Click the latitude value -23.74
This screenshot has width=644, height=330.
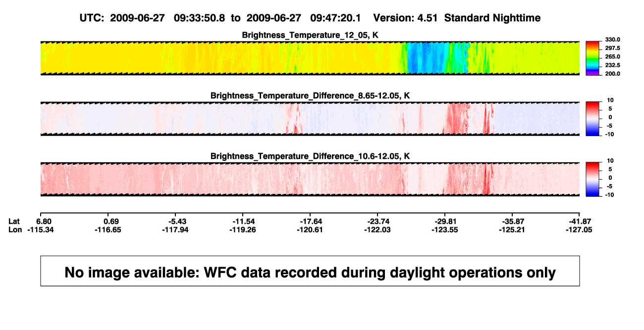click(x=380, y=221)
